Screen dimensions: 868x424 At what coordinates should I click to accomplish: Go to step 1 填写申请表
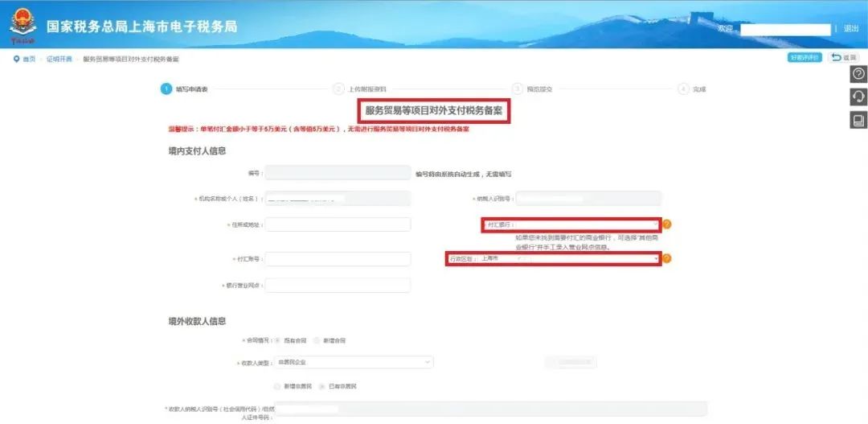[x=184, y=89]
